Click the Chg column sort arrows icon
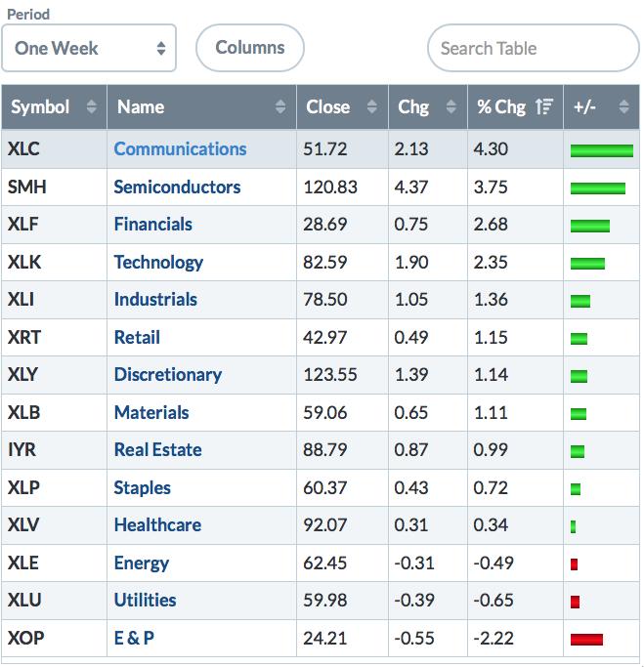Viewport: 644px width, 667px height. pos(450,107)
